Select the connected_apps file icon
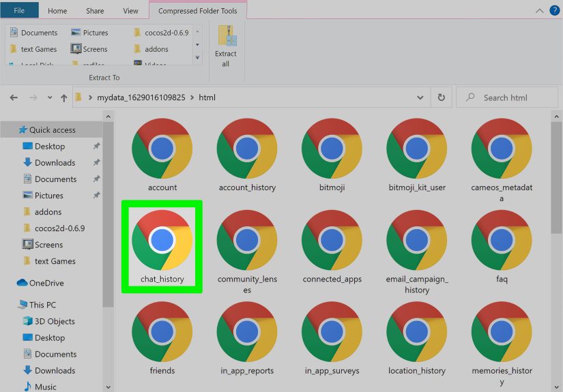563x392 pixels. 332,240
